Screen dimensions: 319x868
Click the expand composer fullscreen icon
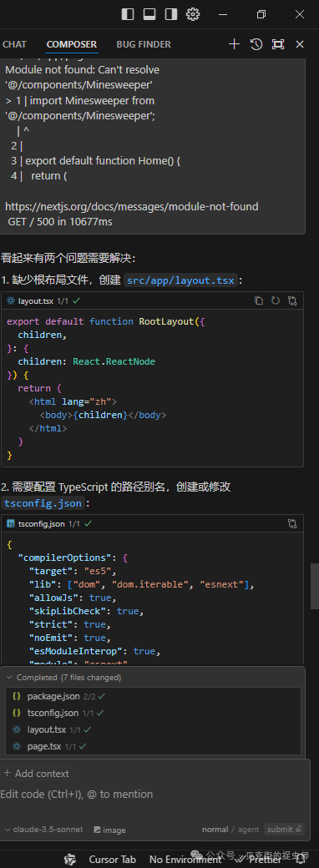pos(278,44)
